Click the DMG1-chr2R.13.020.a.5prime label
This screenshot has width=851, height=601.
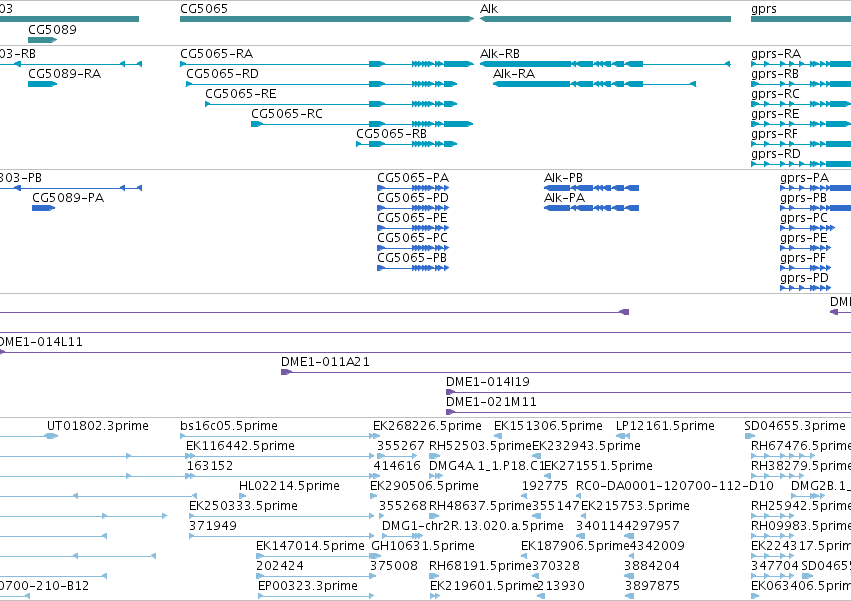[473, 527]
